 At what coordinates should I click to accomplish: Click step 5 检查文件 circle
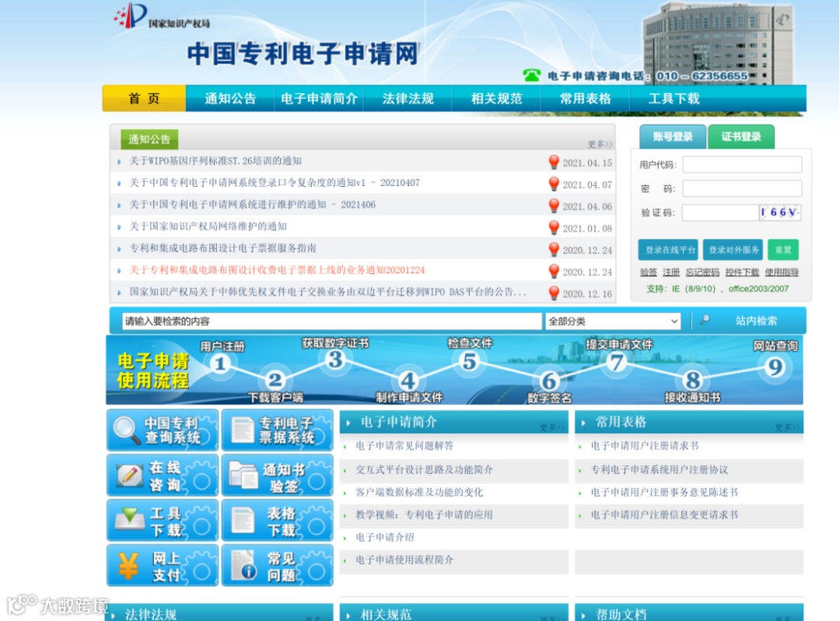click(469, 362)
